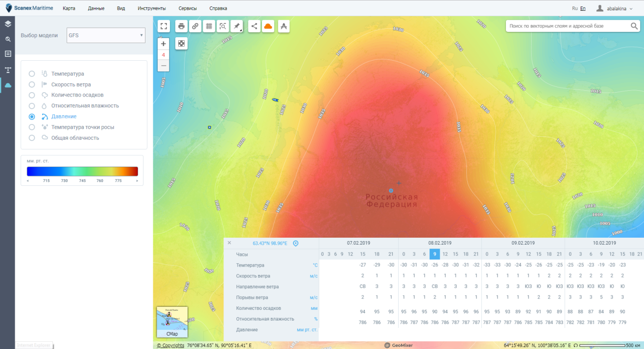Viewport: 644px width, 349px height.
Task: Click the Температура row label in table
Action: (250, 265)
